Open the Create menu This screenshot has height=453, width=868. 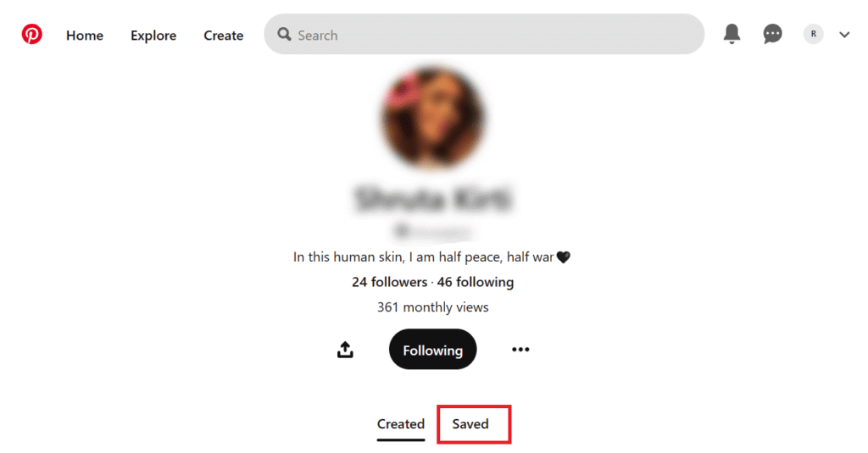(223, 36)
